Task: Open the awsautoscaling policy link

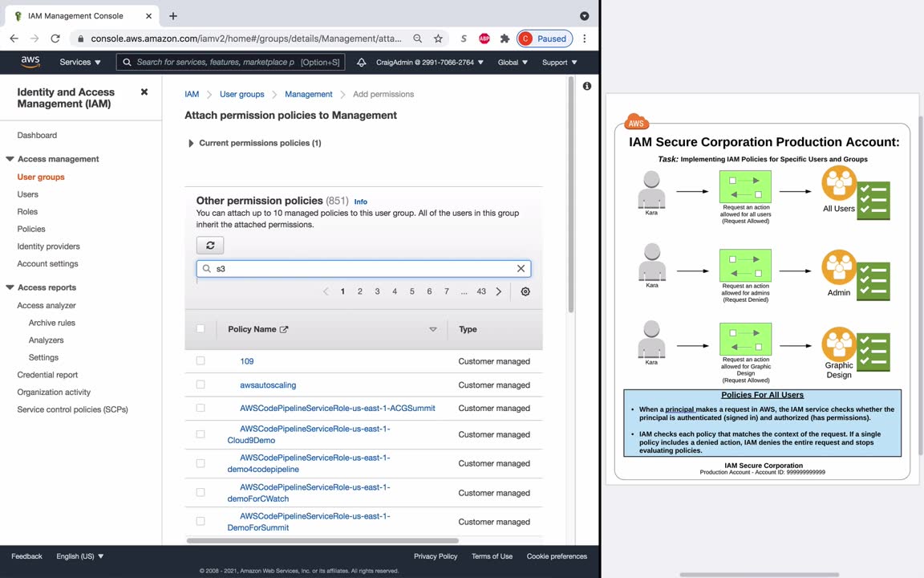Action: click(x=268, y=385)
